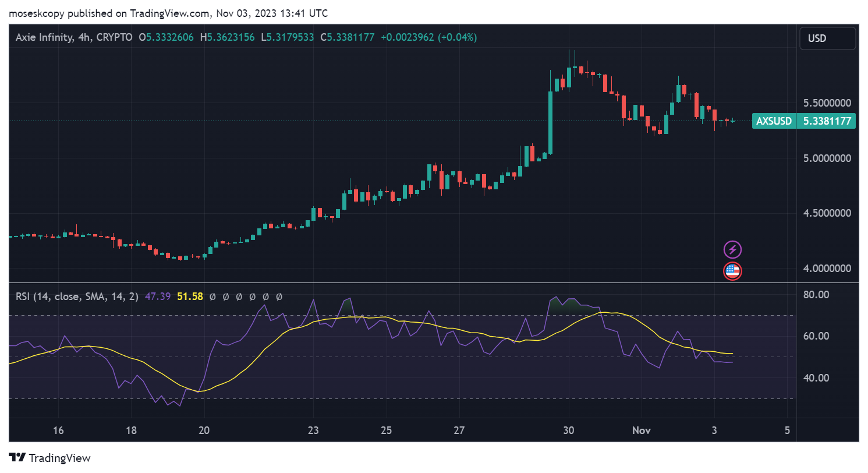Click the Nov label on time axis

pyautogui.click(x=642, y=430)
